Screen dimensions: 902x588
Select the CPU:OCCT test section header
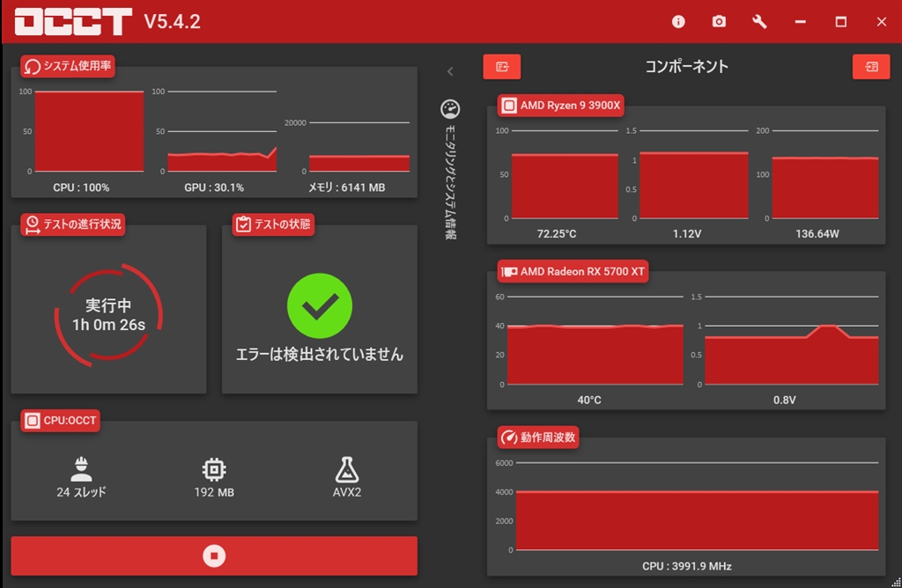(61, 421)
